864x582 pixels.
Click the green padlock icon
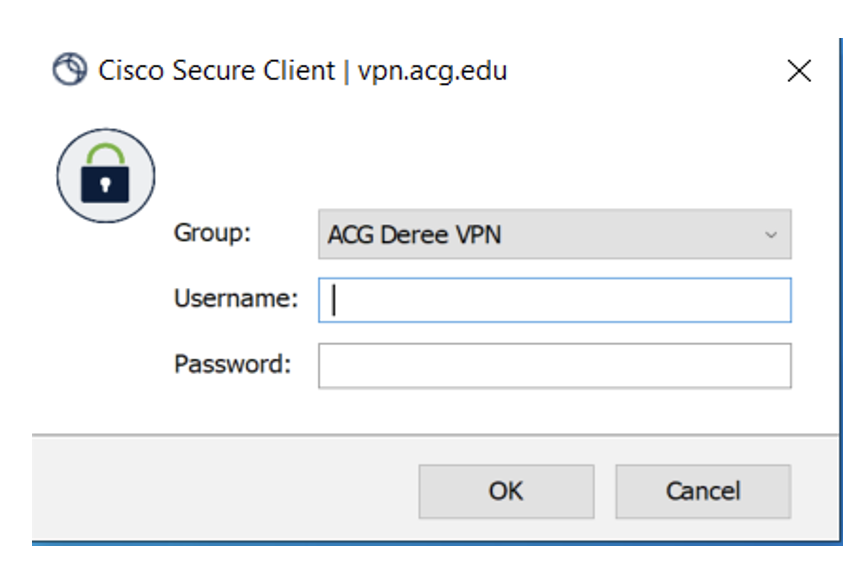coord(106,175)
